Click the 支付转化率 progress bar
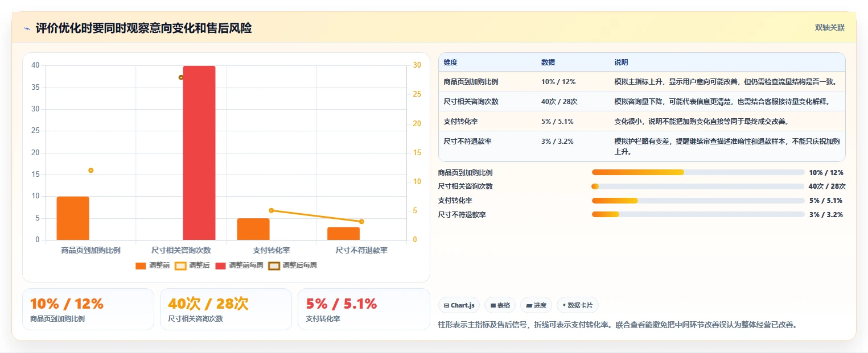The image size is (868, 353). (698, 201)
